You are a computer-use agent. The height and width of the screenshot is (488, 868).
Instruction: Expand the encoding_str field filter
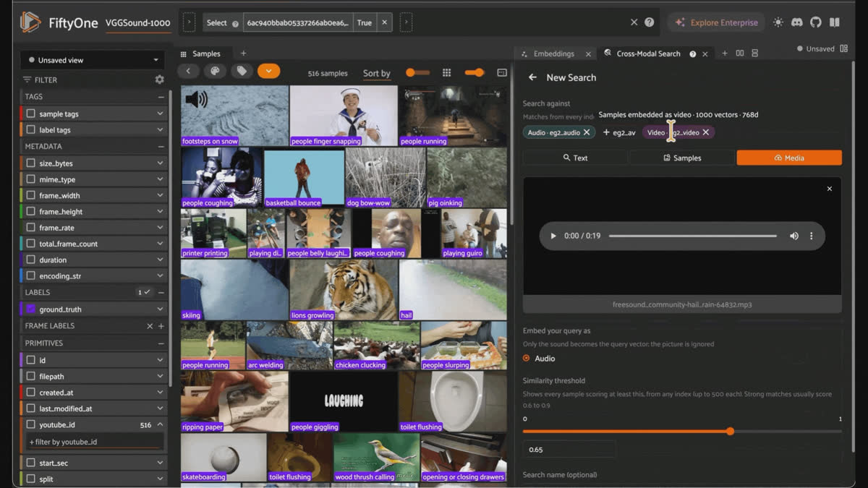160,275
